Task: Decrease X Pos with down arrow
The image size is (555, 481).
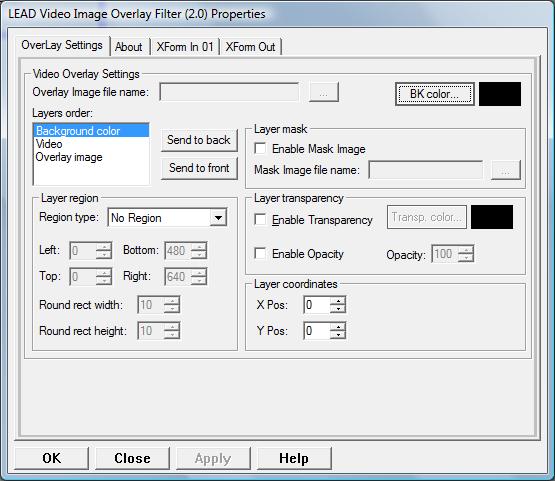Action: 338,309
